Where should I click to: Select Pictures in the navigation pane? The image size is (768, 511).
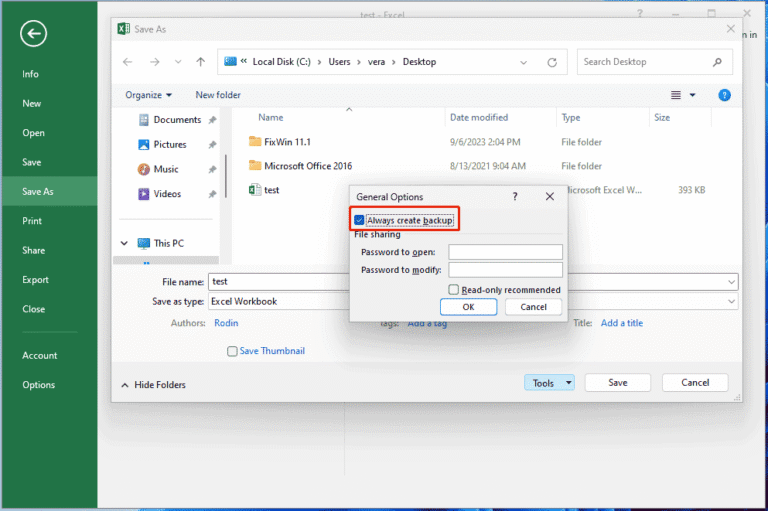[169, 144]
